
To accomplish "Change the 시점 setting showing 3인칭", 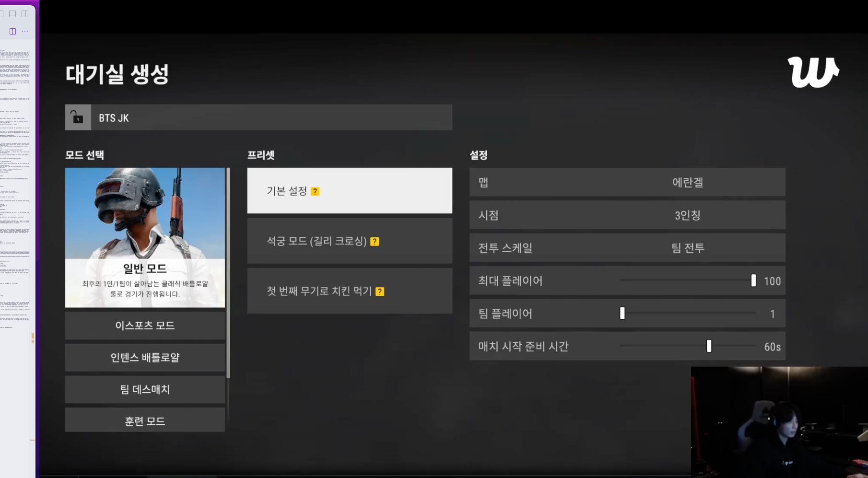I will tap(627, 215).
